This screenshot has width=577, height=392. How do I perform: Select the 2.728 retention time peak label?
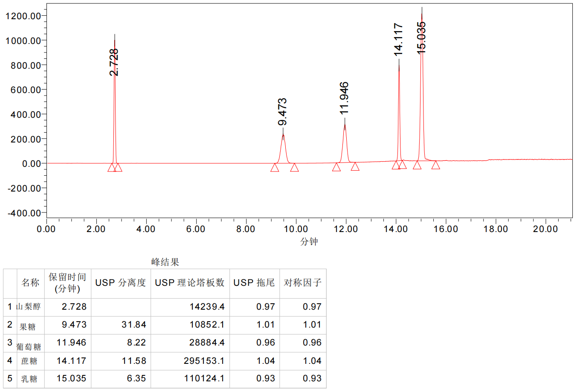click(x=114, y=62)
